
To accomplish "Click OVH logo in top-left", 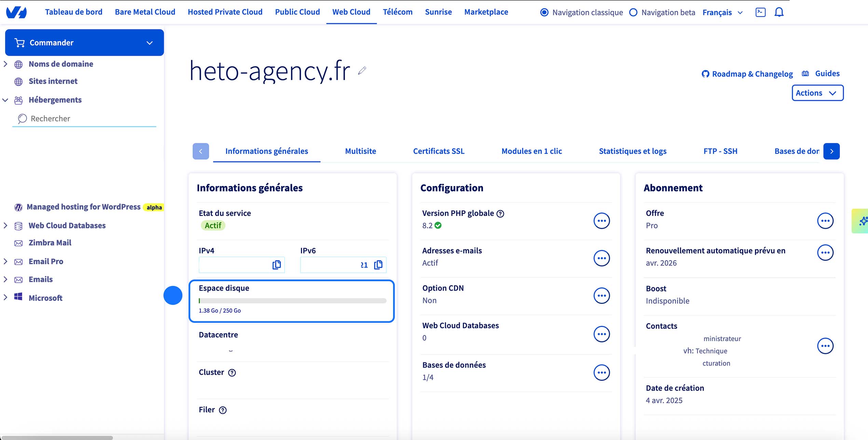I will coord(16,12).
